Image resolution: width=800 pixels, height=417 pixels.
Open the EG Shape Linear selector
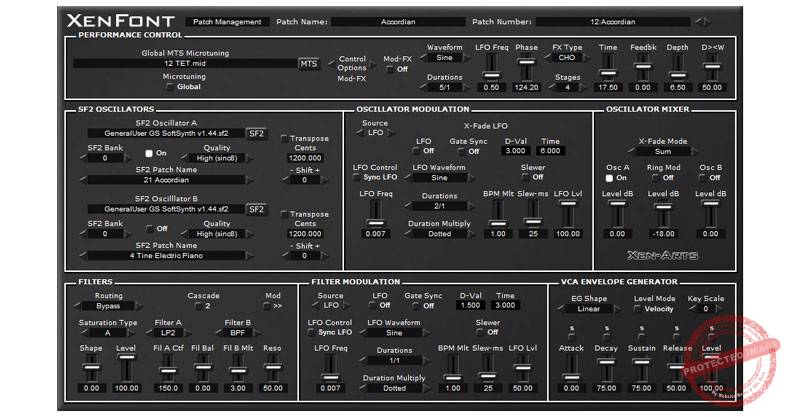coord(588,309)
